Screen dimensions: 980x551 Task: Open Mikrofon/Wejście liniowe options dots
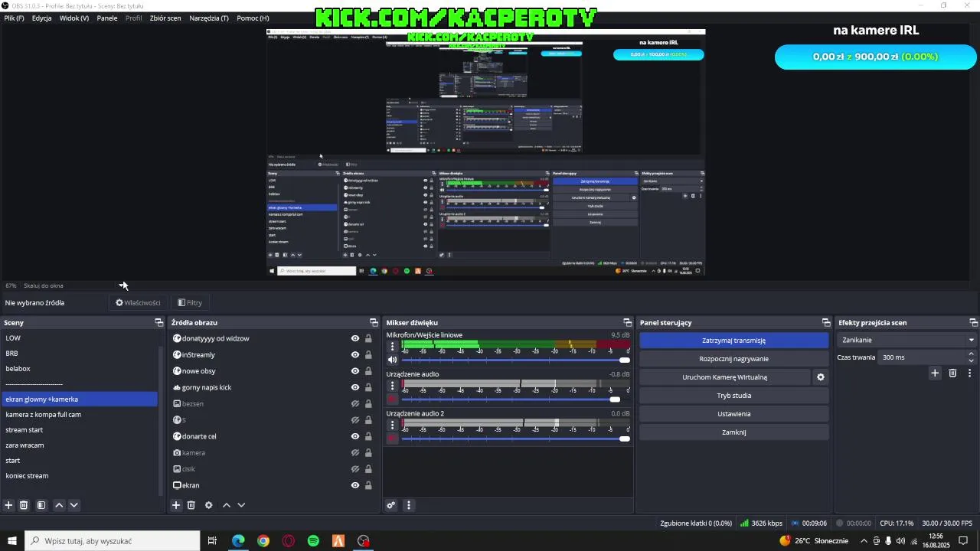[x=393, y=347]
